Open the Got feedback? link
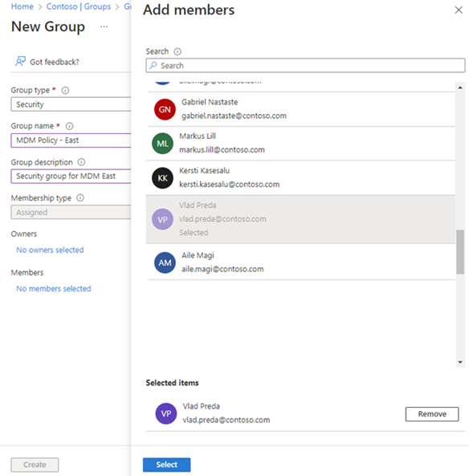The width and height of the screenshot is (469, 476). tap(55, 62)
